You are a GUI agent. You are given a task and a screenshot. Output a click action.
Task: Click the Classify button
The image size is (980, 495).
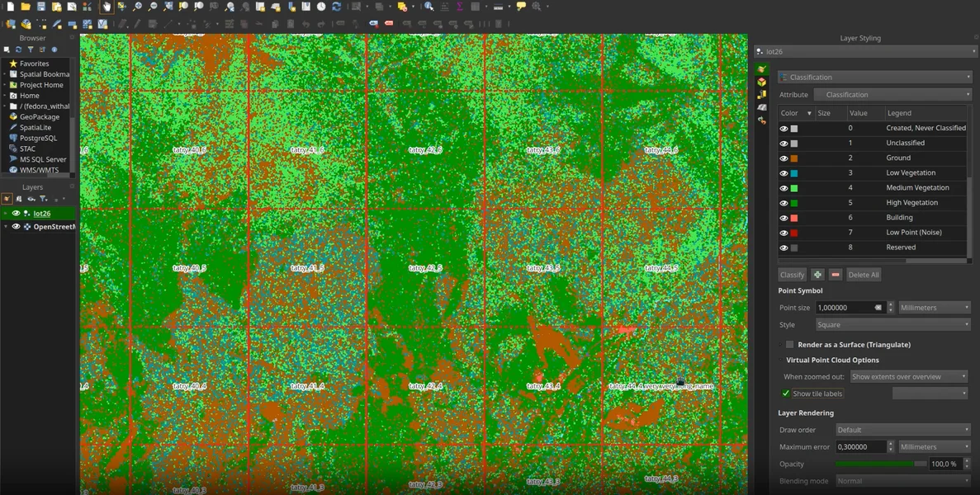pyautogui.click(x=792, y=275)
